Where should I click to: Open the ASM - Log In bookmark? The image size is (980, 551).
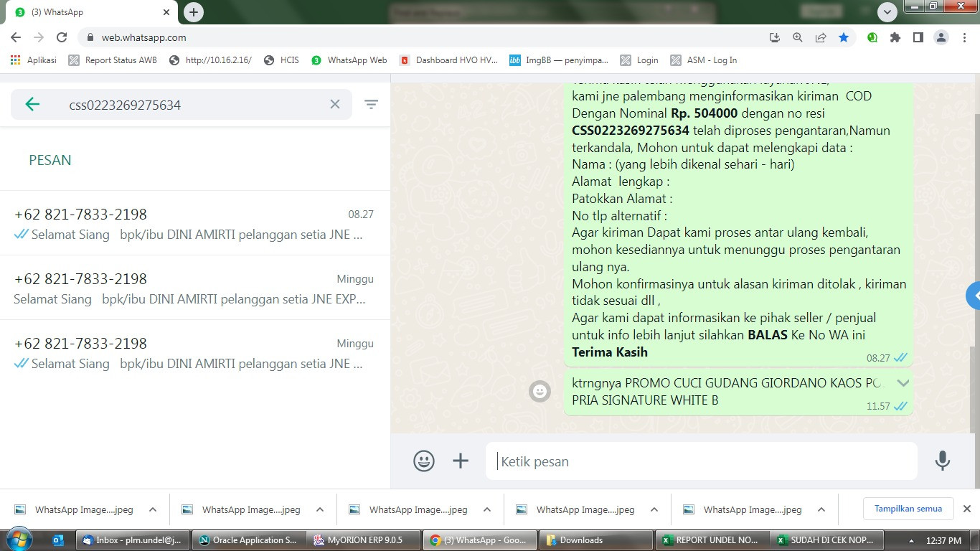[703, 60]
